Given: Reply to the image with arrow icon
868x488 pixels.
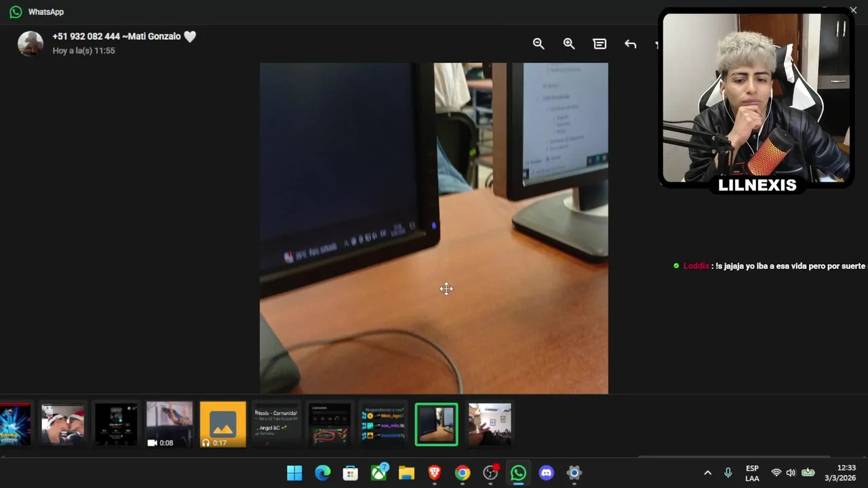Looking at the screenshot, I should pyautogui.click(x=631, y=44).
